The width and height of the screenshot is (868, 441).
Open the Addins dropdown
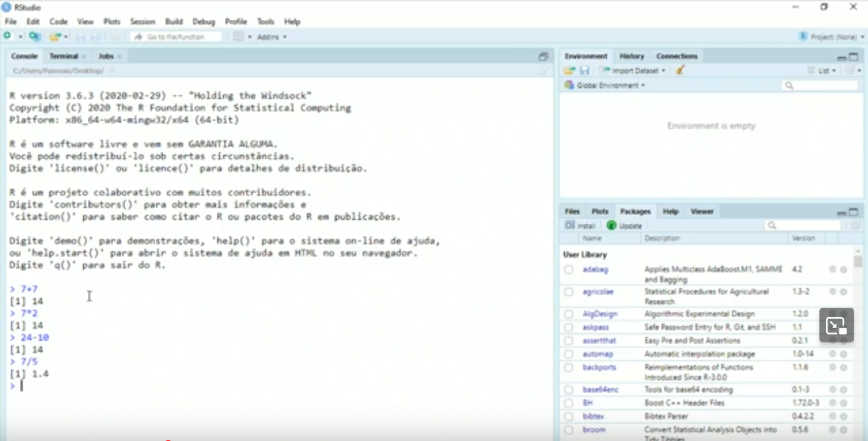[271, 37]
